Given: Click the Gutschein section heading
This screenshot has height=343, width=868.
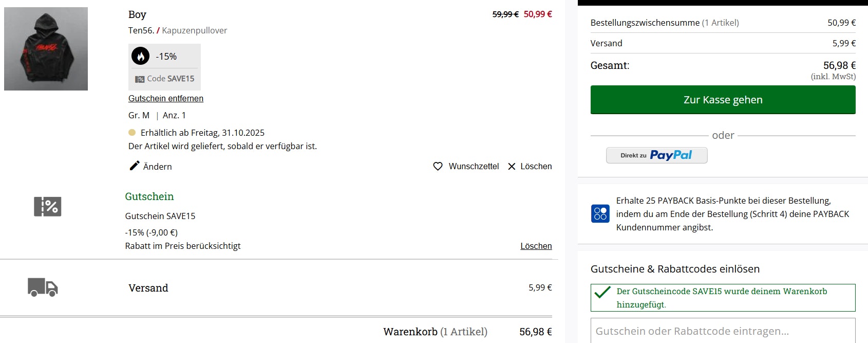Looking at the screenshot, I should click(x=149, y=196).
